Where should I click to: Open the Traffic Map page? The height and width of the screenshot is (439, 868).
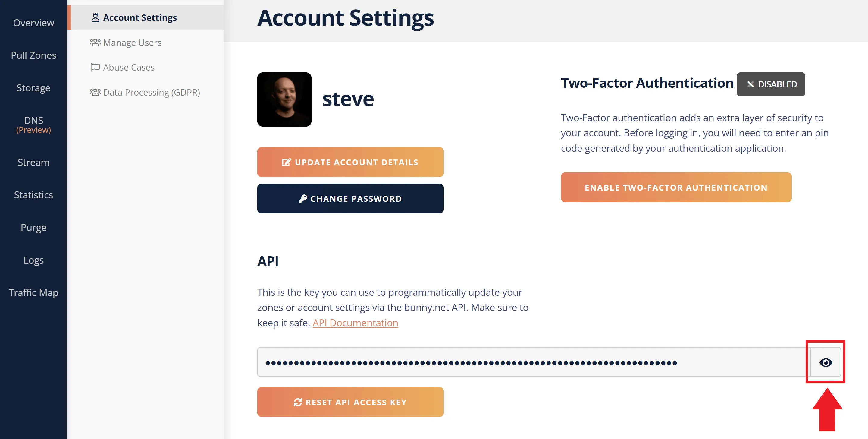33,293
